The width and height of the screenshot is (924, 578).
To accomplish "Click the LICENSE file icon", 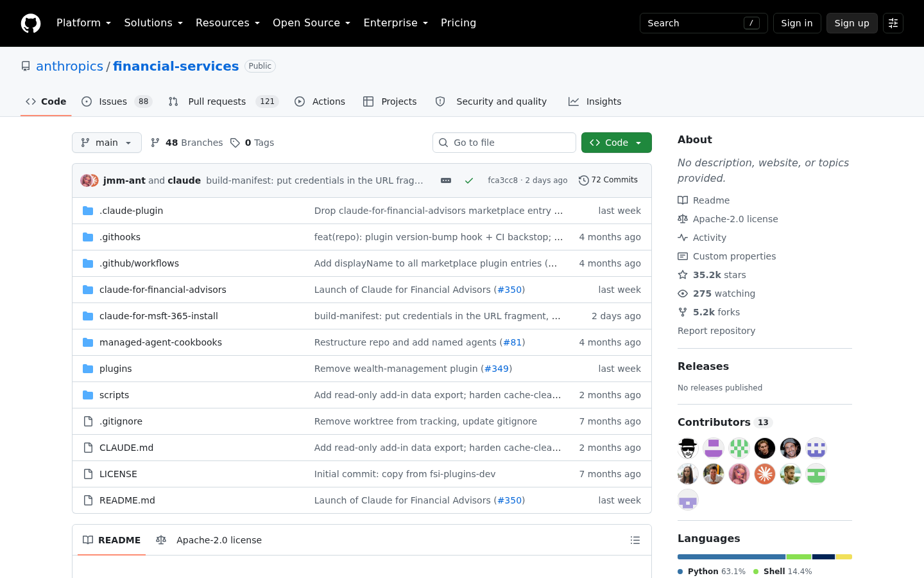I will click(88, 474).
